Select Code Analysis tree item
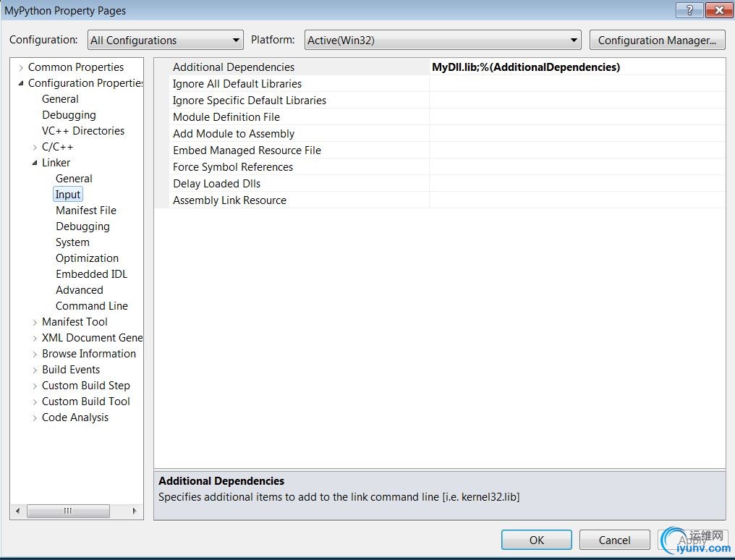The height and width of the screenshot is (560, 735). tap(75, 417)
